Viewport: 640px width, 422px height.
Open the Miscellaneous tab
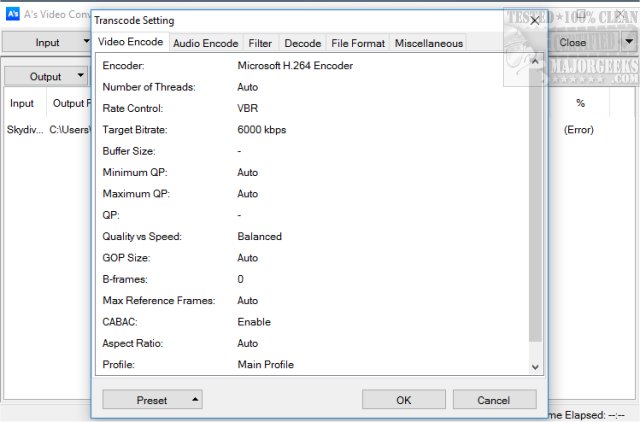coord(428,43)
